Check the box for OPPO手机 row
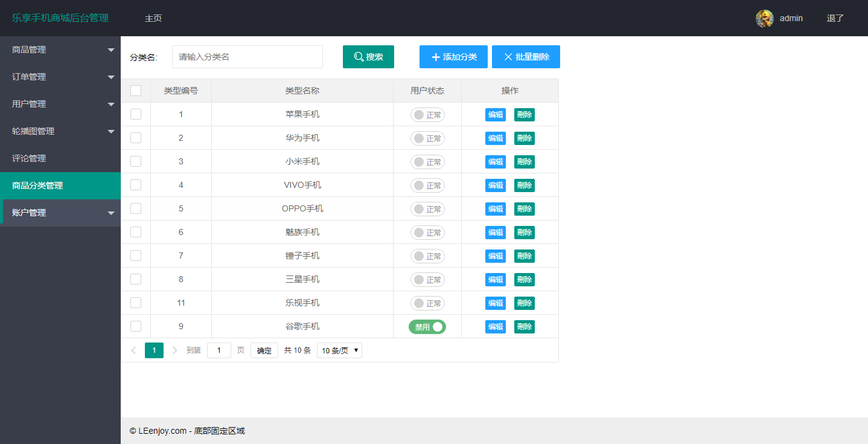 pyautogui.click(x=136, y=208)
